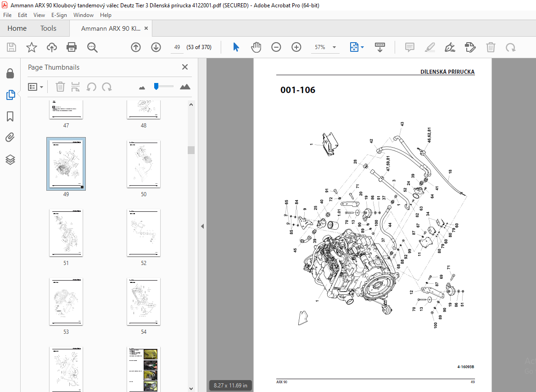Open the security lock panel
Screen dimensions: 536x392
click(x=10, y=73)
